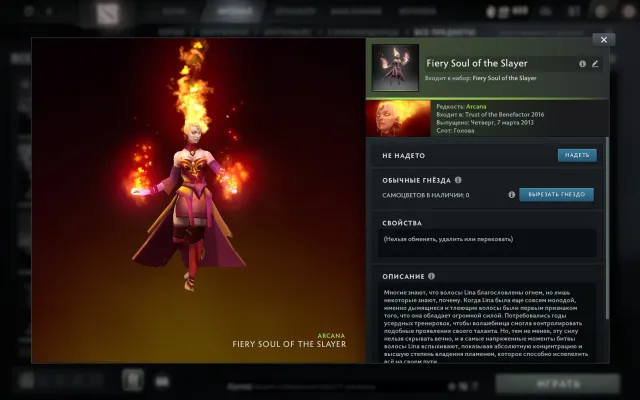Open info icon next to Обычные гнёзда
The image size is (640, 400).
[458, 180]
